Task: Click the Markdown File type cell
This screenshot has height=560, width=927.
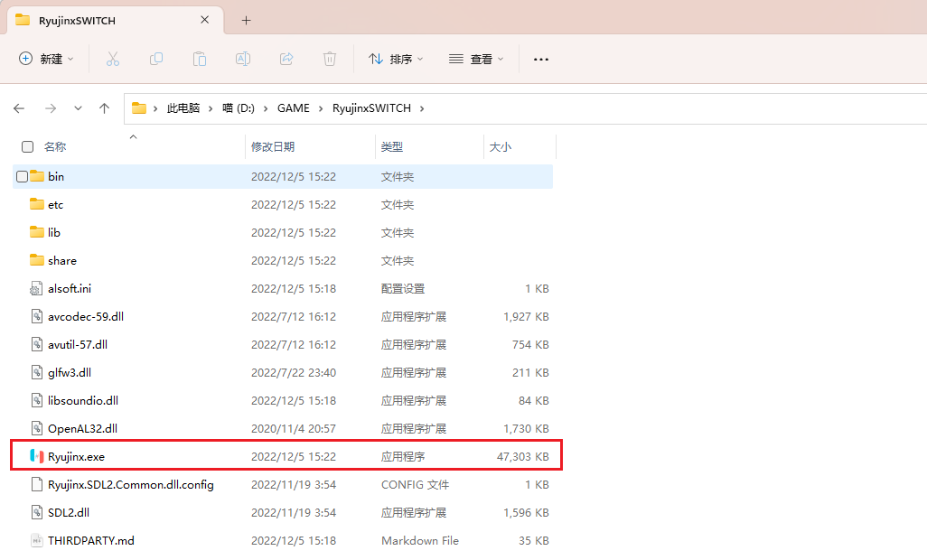Action: click(420, 540)
